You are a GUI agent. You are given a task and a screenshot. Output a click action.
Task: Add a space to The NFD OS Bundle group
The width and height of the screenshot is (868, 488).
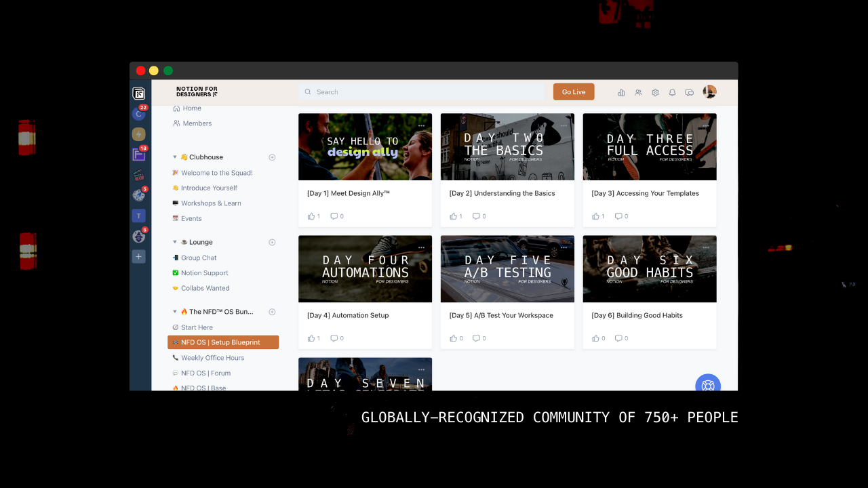pyautogui.click(x=272, y=312)
